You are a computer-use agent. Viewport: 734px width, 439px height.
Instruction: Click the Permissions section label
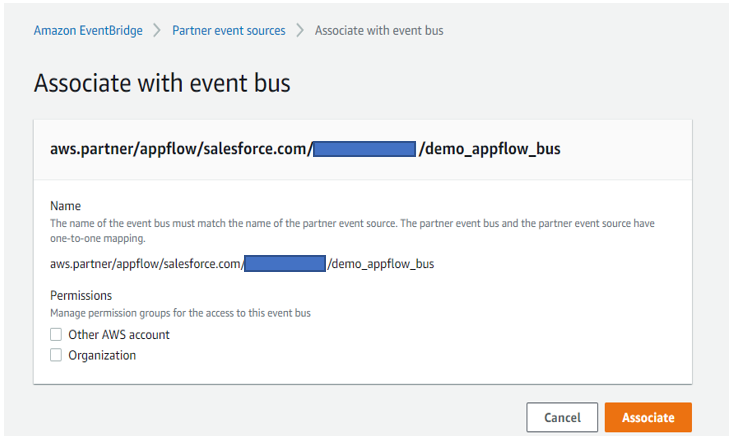tap(81, 296)
